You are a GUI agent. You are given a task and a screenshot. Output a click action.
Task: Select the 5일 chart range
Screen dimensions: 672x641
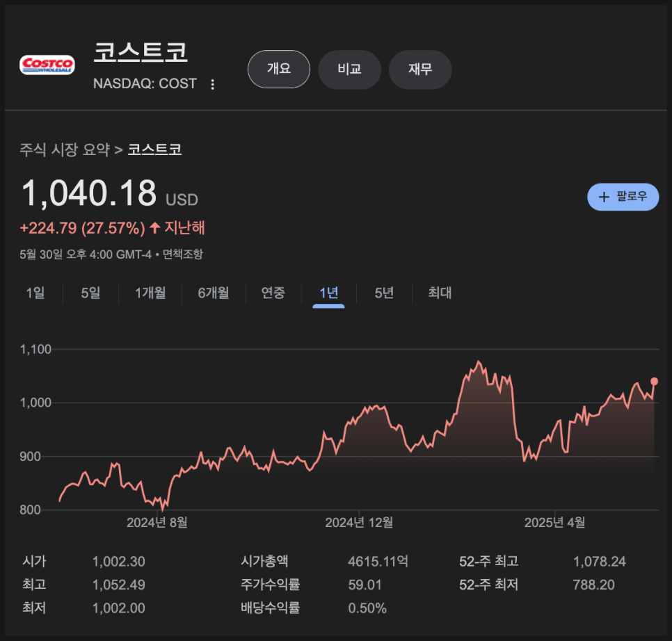[90, 293]
